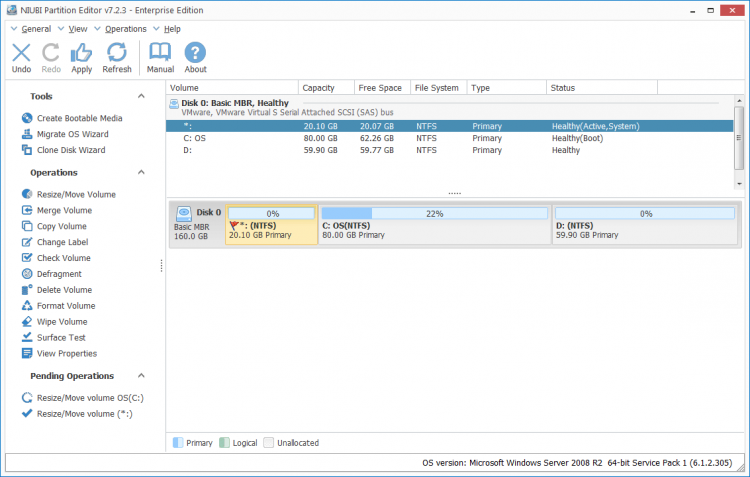The image size is (750, 477).
Task: Click the Healthy(Boot) status cell
Action: pos(577,138)
